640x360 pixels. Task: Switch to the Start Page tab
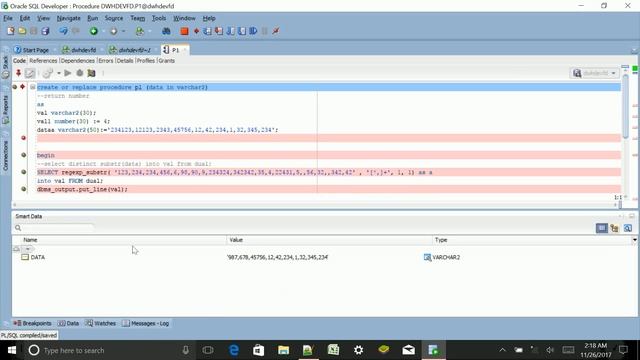point(32,50)
